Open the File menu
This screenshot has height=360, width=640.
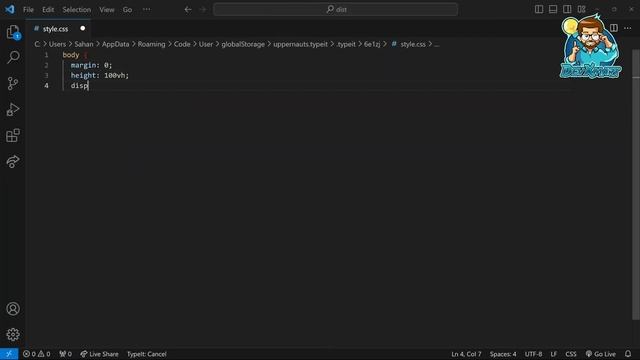pyautogui.click(x=28, y=9)
